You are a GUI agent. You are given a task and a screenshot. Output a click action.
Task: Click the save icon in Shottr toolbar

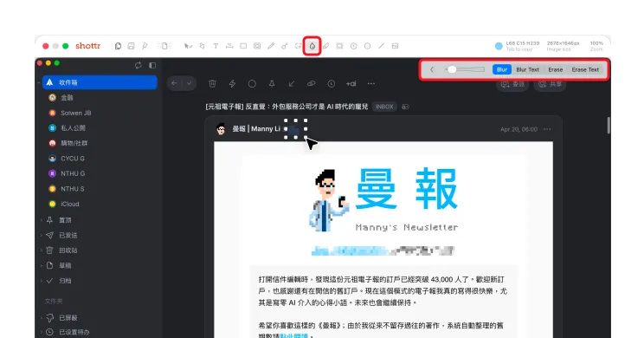coord(131,46)
